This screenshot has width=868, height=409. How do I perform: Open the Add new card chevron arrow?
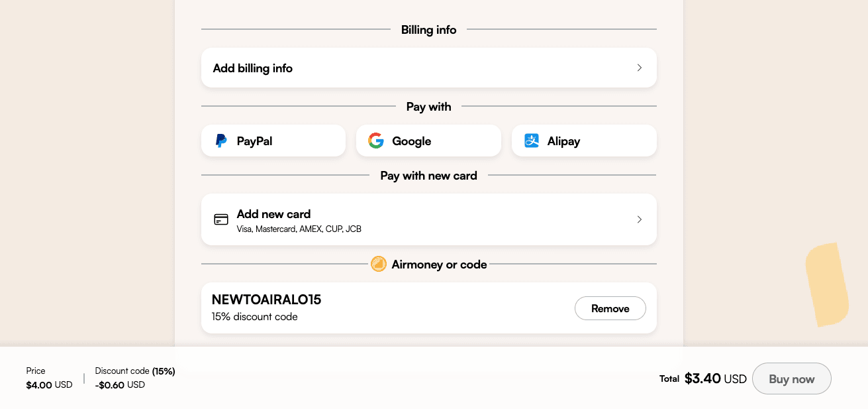click(639, 219)
